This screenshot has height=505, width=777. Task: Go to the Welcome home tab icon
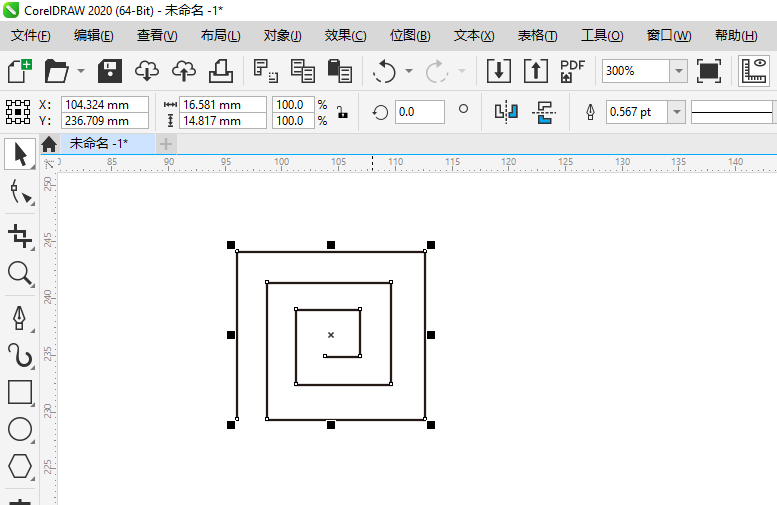[x=49, y=144]
